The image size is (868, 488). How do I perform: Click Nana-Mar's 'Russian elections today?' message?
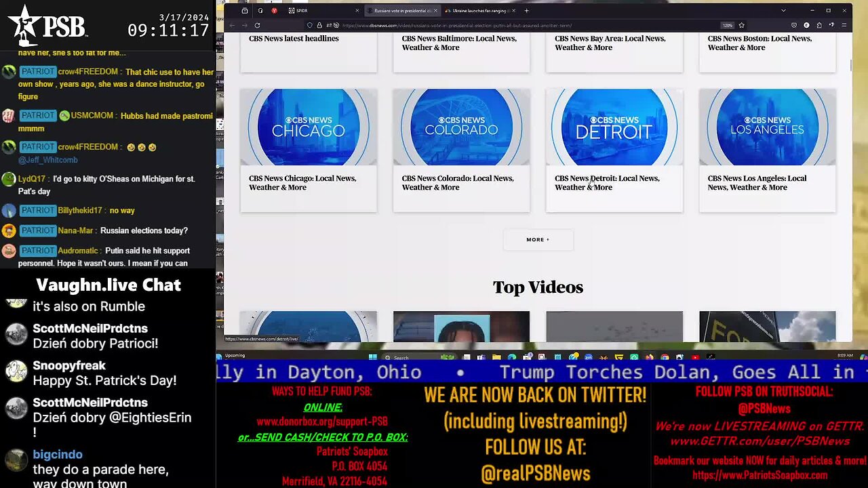144,230
